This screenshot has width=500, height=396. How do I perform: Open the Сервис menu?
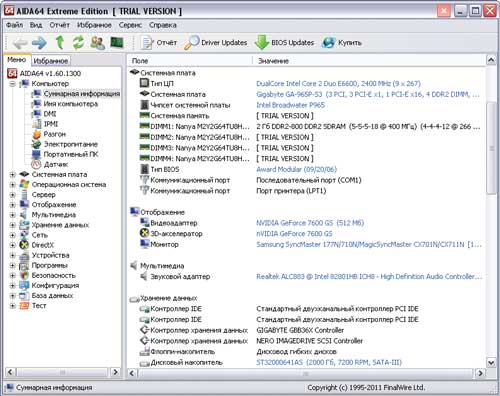[130, 25]
